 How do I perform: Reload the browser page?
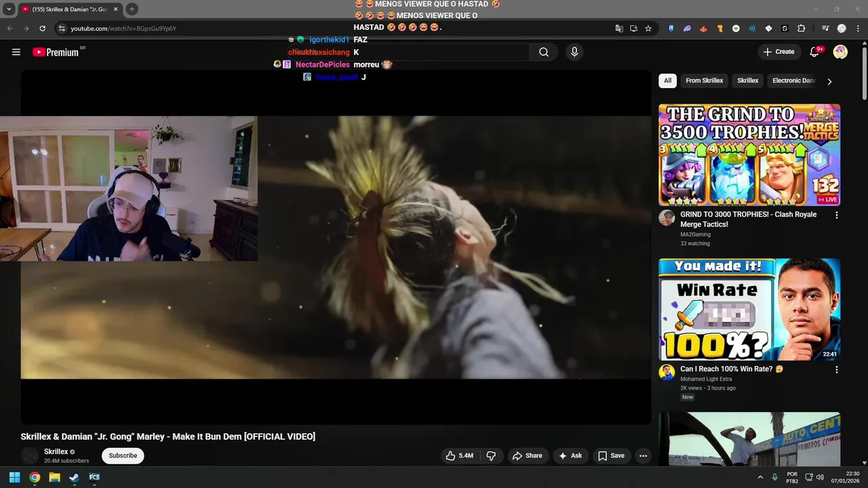(42, 28)
